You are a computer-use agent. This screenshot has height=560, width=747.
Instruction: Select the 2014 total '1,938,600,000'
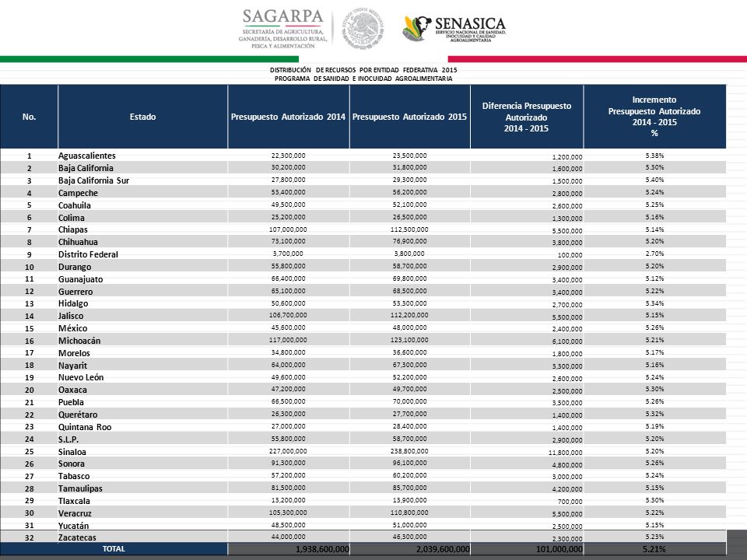[x=322, y=549]
